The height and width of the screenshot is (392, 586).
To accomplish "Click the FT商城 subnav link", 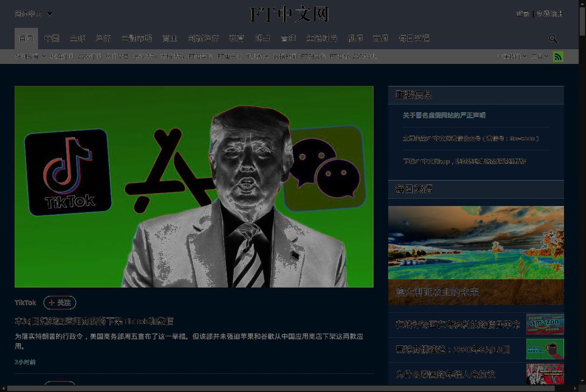I will point(340,57).
